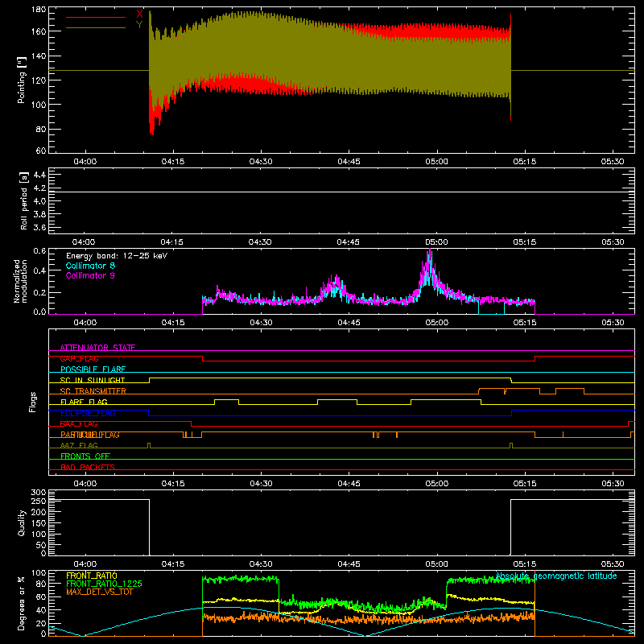Click the olive flag label above FRONTS_OFF
This screenshot has width=644, height=644.
click(79, 445)
